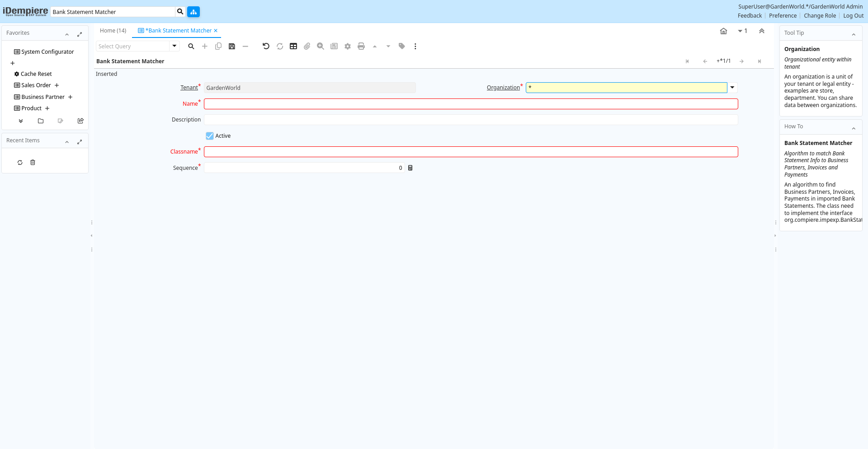
Task: Click the Name input field
Action: (x=471, y=104)
